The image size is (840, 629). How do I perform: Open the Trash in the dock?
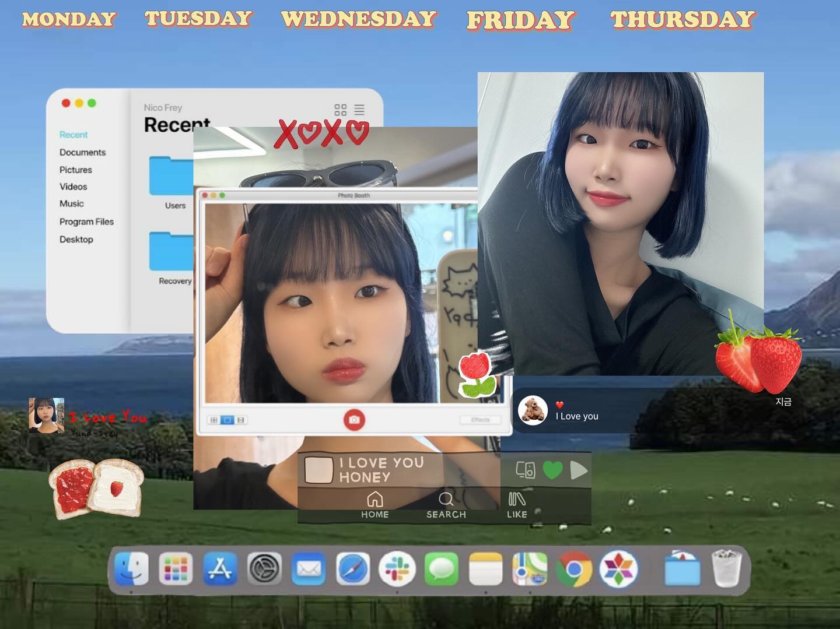[x=727, y=568]
